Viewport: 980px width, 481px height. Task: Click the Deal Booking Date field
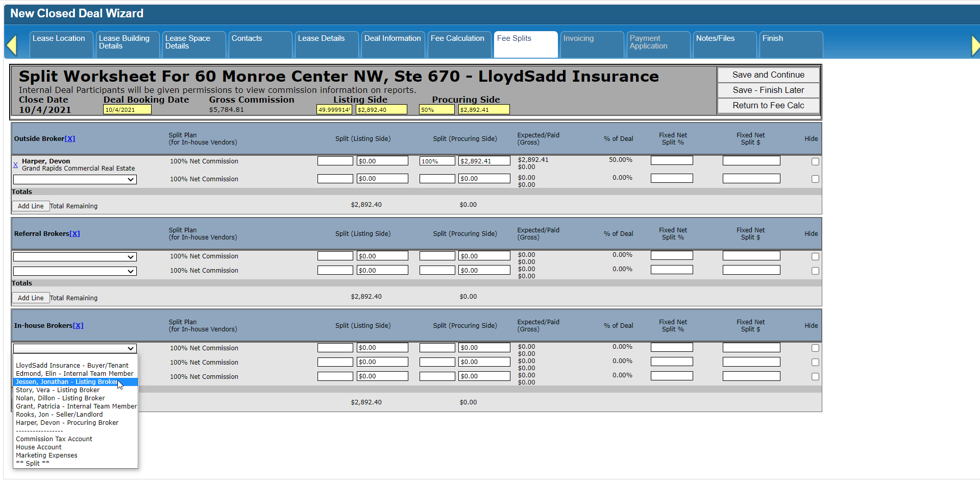(127, 110)
